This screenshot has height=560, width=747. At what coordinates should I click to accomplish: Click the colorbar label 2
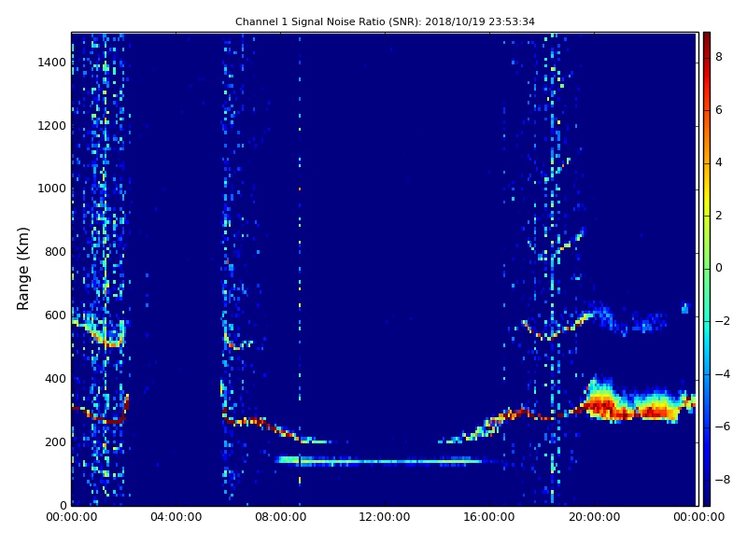(x=719, y=216)
